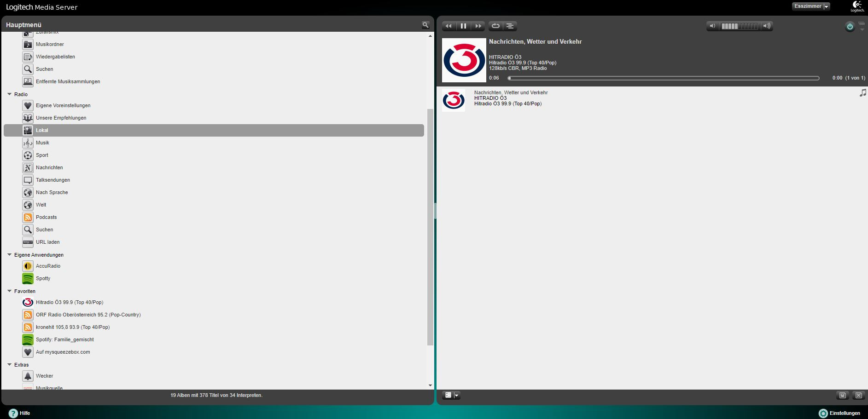Seek on the track progress bar
Screen dimensions: 868x419
pos(664,78)
